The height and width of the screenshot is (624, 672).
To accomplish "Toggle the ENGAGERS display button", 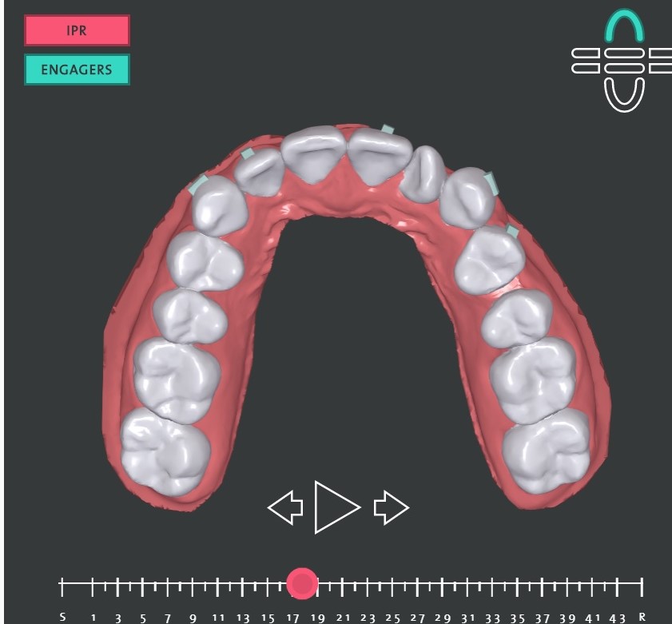I will (x=77, y=70).
